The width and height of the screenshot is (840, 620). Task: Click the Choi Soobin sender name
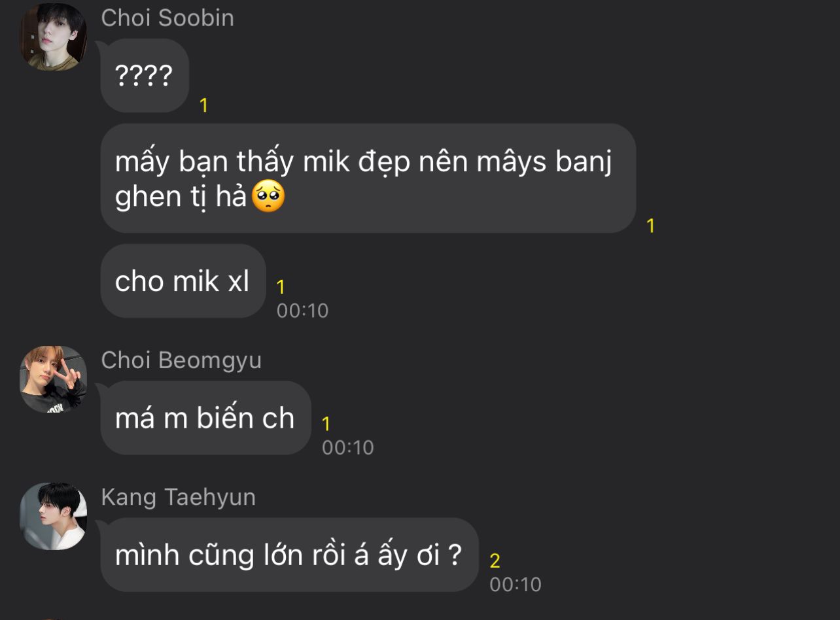167,18
